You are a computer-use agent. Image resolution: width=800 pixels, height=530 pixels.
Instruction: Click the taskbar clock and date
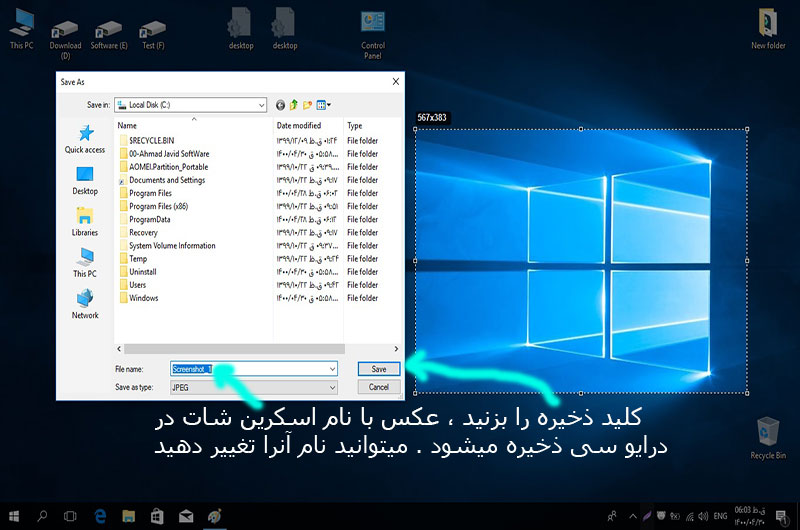click(750, 516)
